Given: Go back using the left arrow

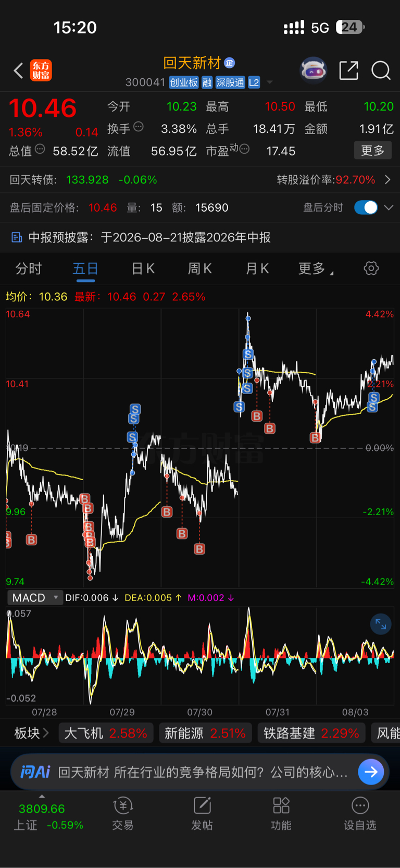Looking at the screenshot, I should tap(18, 70).
